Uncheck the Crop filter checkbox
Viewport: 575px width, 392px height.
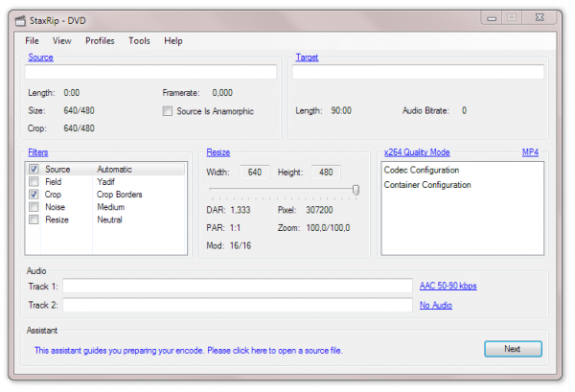(x=34, y=194)
